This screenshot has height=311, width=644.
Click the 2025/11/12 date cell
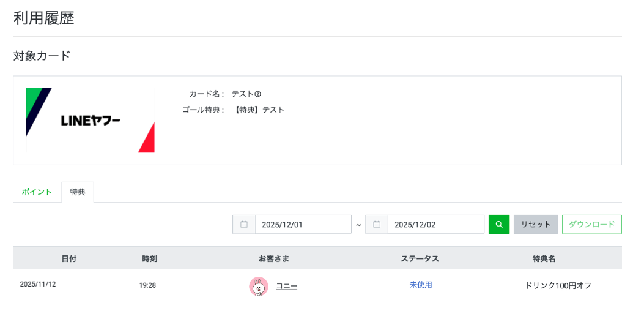coord(38,284)
